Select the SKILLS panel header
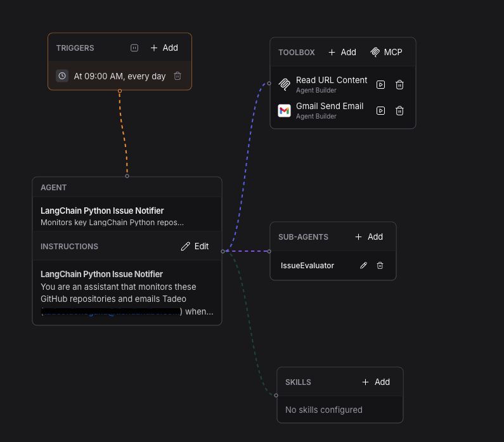The width and height of the screenshot is (504, 442). click(298, 382)
